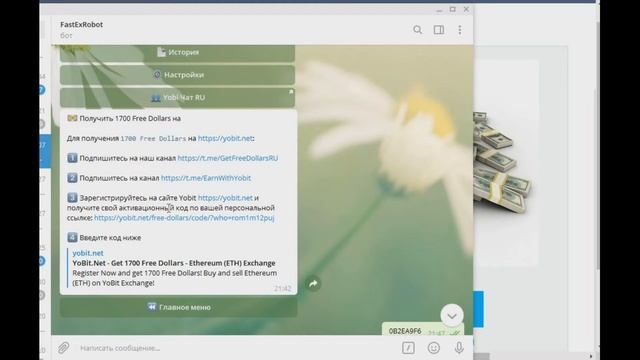Click the forward arrow beside the message
This screenshot has width=640, height=360.
pyautogui.click(x=313, y=284)
